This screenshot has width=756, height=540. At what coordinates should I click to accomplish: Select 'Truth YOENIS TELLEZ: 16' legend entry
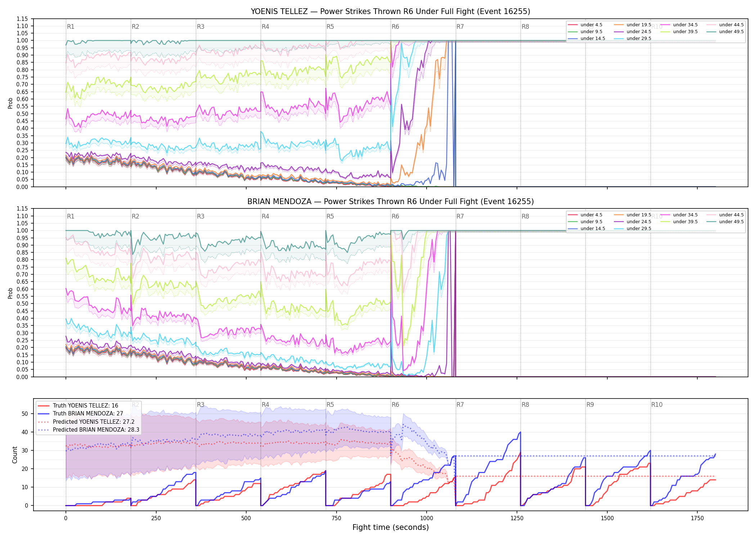tap(78, 406)
